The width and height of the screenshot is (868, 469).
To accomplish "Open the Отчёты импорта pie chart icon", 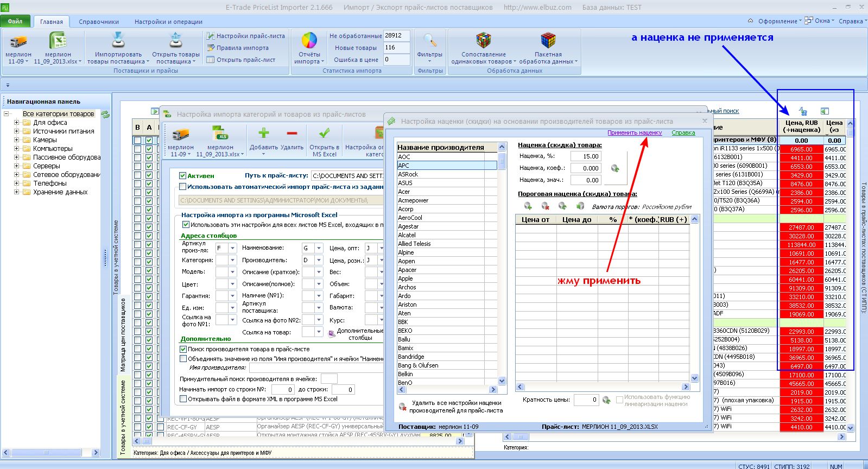I will pos(309,41).
